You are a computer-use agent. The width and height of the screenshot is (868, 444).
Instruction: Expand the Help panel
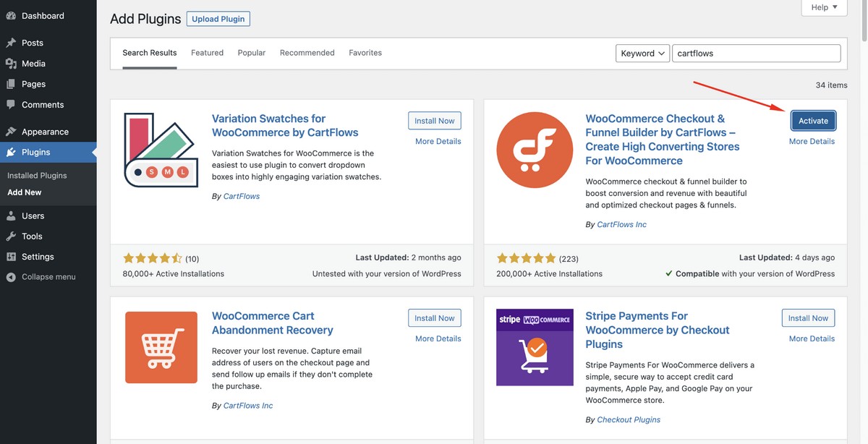click(824, 7)
